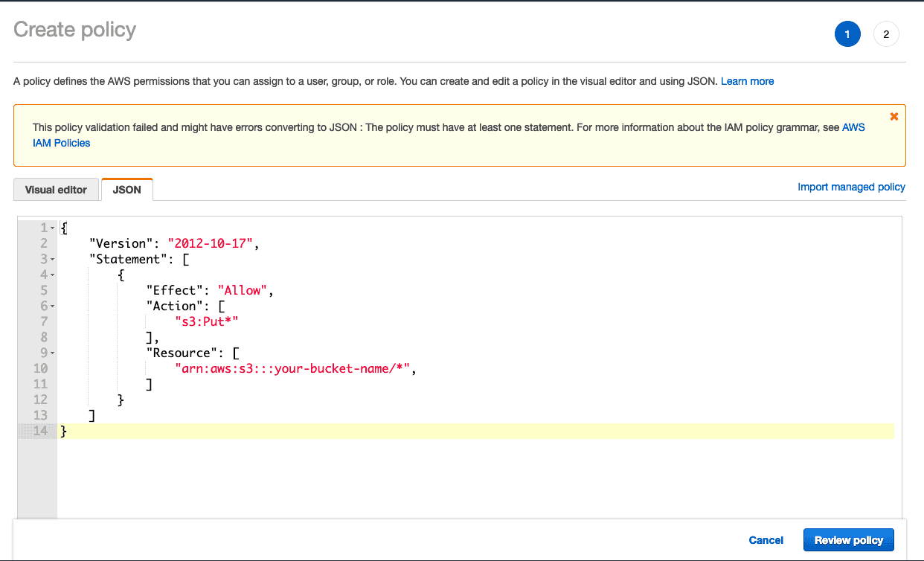Collapse the Statement array fold at line 3
The image size is (924, 561).
point(53,259)
